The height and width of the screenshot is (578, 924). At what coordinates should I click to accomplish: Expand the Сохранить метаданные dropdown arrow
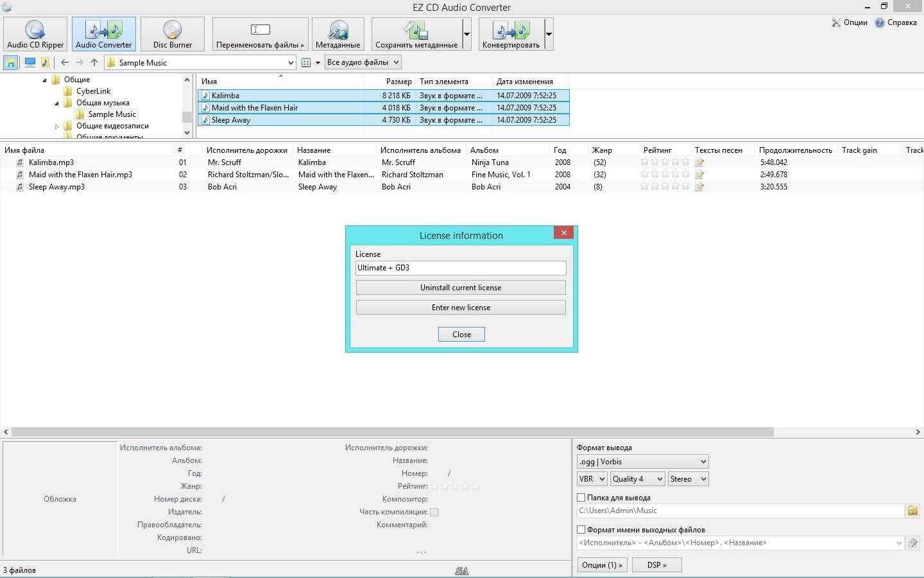[x=466, y=34]
